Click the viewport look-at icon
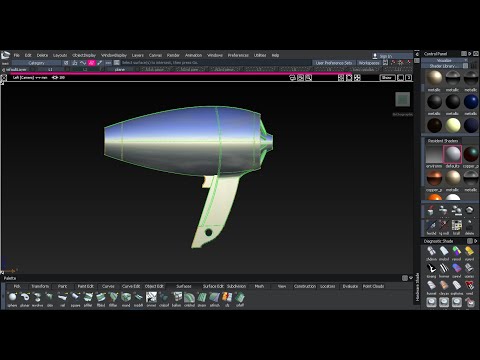Screen dimensions: 480x360 [309, 78]
